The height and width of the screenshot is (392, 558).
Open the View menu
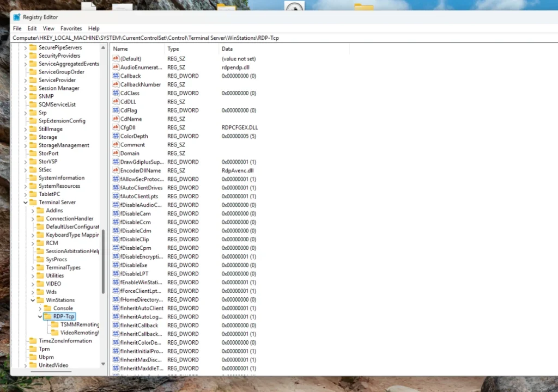pos(48,28)
